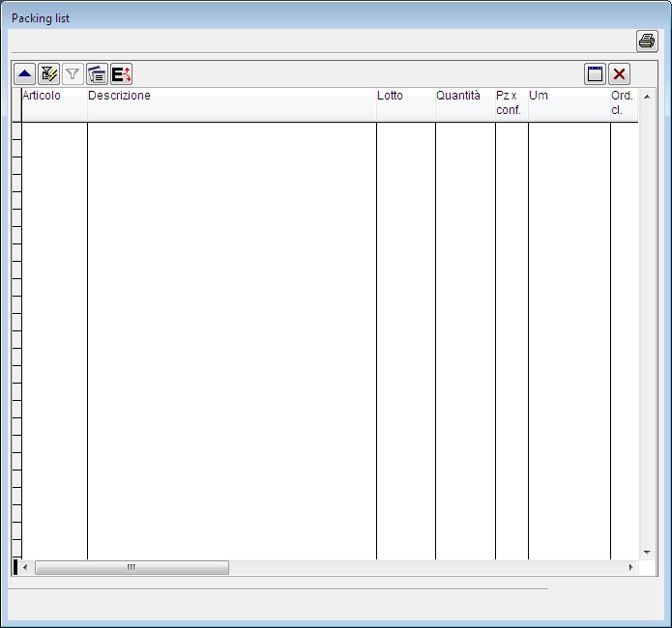Click the grid edit icon with lightning

pyautogui.click(x=49, y=74)
